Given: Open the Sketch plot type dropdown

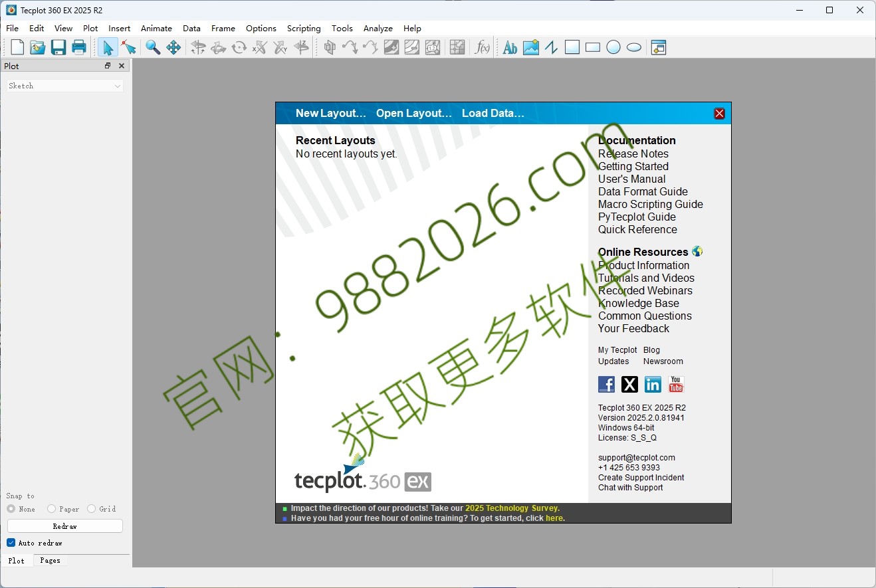Looking at the screenshot, I should [65, 86].
